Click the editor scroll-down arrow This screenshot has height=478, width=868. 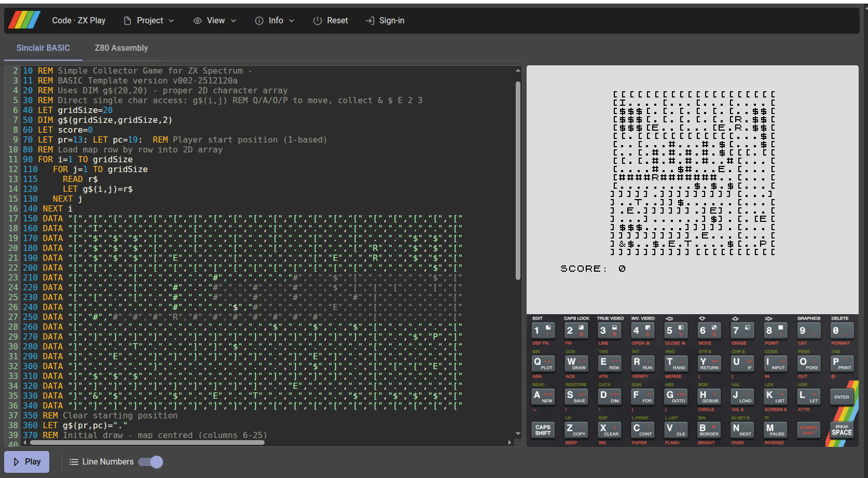518,434
